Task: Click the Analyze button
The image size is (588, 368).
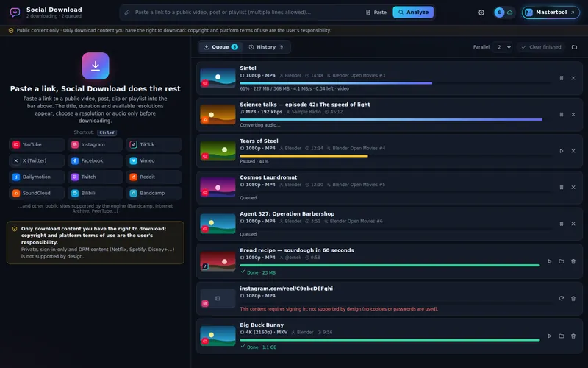Action: click(x=413, y=12)
